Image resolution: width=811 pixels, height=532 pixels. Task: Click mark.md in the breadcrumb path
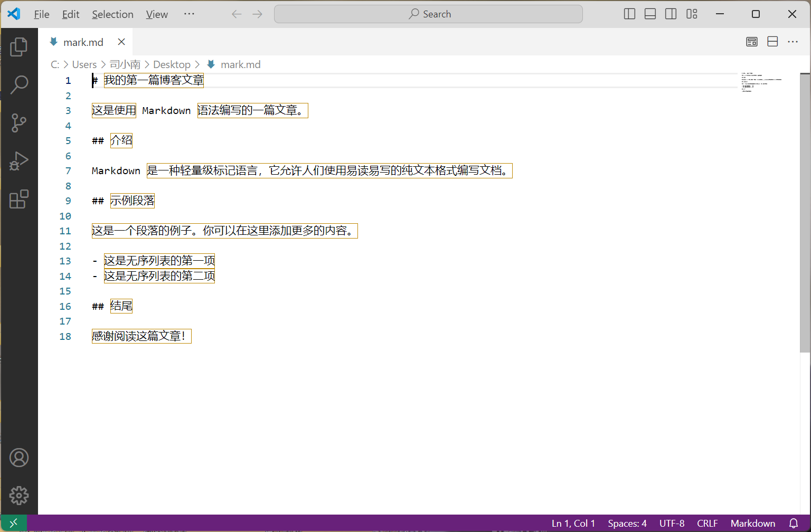pyautogui.click(x=240, y=64)
